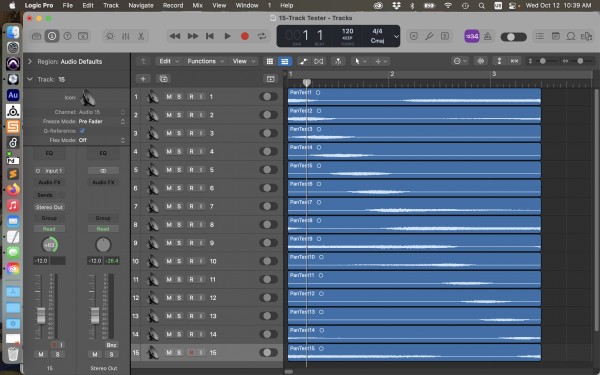600x375 pixels.
Task: Open Editors with the scissors icon
Action: pos(141,36)
